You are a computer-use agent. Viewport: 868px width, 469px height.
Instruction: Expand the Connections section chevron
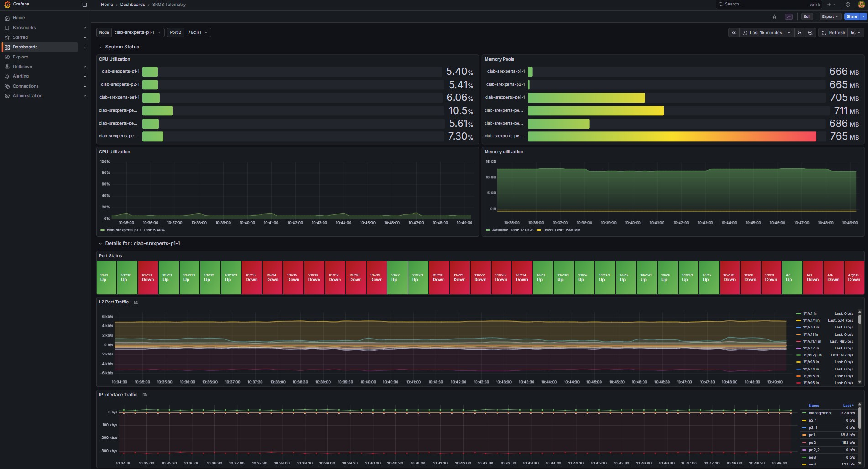85,86
